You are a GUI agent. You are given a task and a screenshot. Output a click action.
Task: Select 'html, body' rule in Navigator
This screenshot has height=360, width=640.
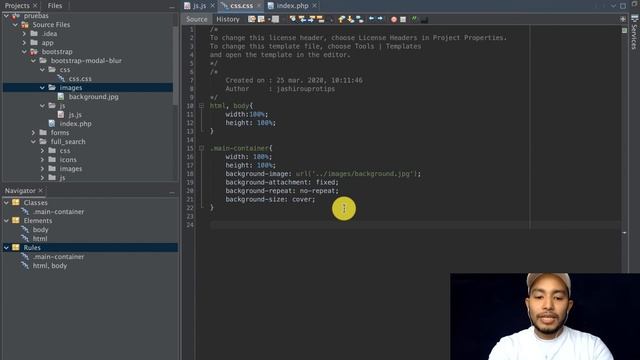pyautogui.click(x=49, y=266)
